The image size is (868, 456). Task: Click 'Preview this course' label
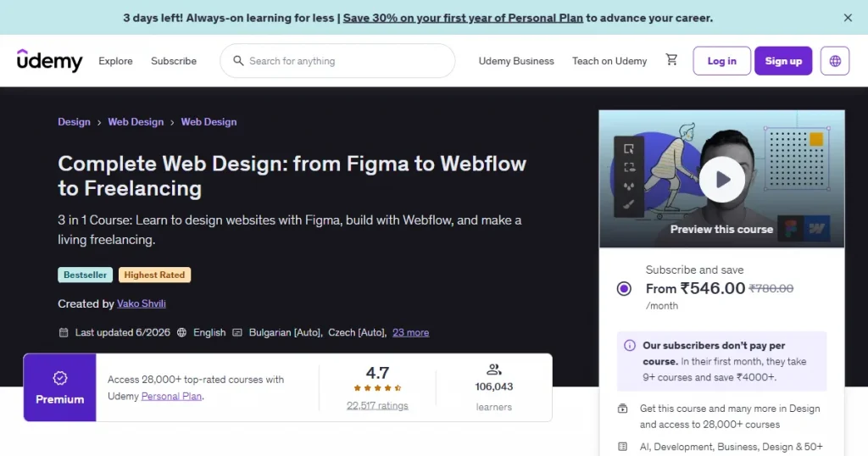722,229
